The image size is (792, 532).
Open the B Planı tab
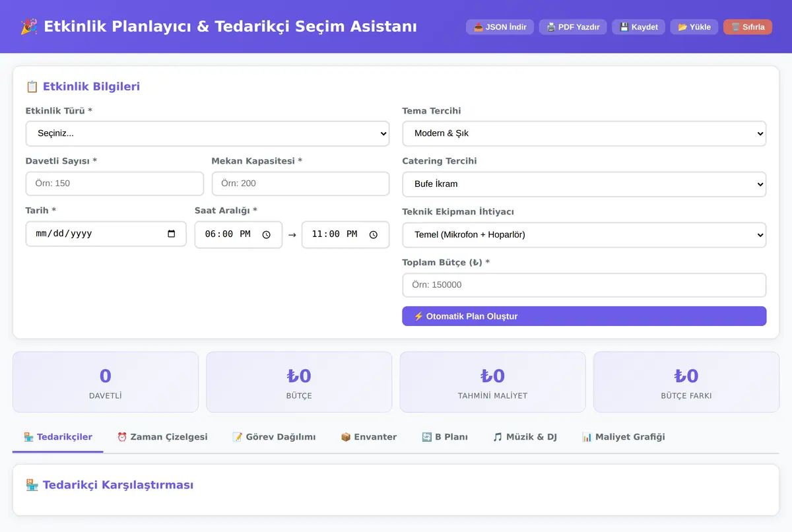coord(445,437)
